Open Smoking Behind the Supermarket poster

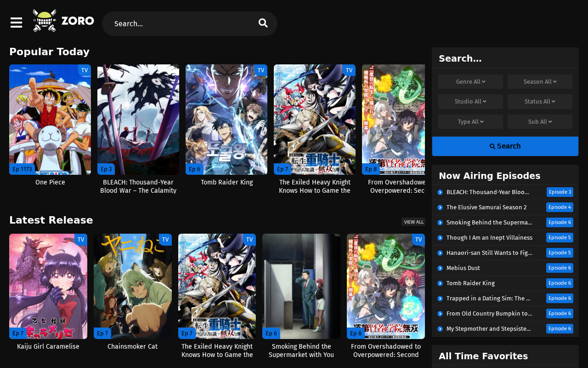301,286
